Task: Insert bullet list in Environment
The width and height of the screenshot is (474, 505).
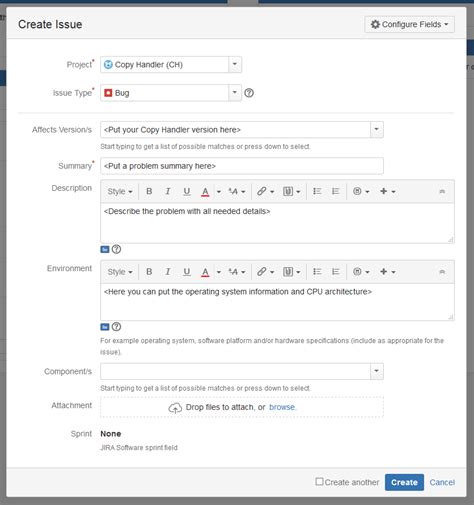Action: [317, 272]
